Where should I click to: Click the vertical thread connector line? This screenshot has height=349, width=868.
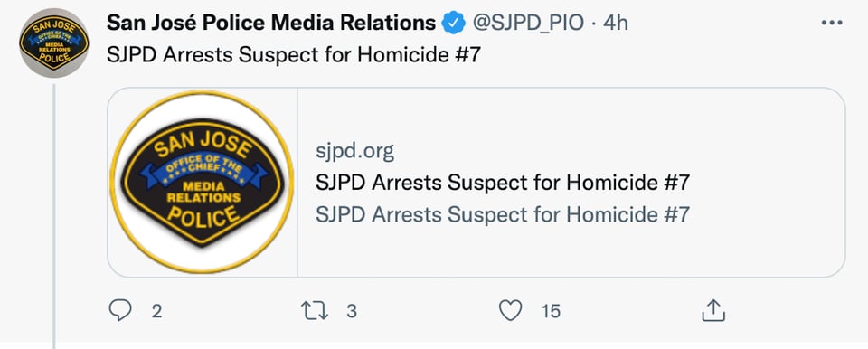53,216
